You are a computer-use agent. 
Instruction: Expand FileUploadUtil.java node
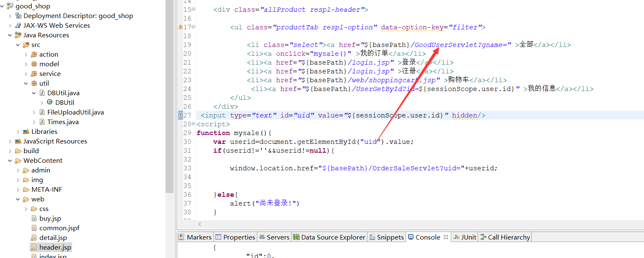(x=34, y=112)
